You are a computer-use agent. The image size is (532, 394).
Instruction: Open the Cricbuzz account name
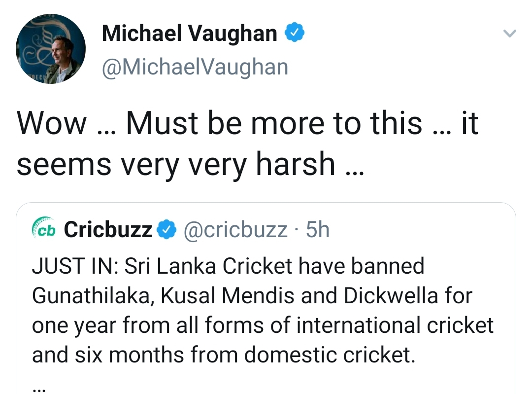click(108, 230)
